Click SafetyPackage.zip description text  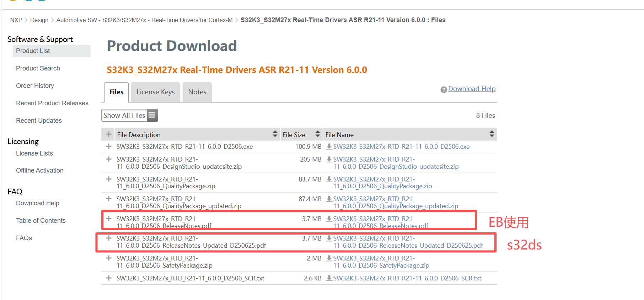pyautogui.click(x=164, y=262)
